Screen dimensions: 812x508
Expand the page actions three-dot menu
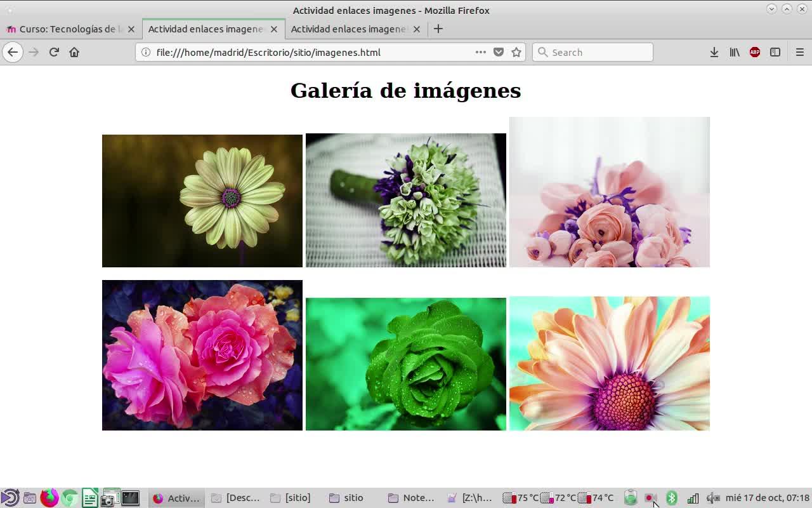481,52
